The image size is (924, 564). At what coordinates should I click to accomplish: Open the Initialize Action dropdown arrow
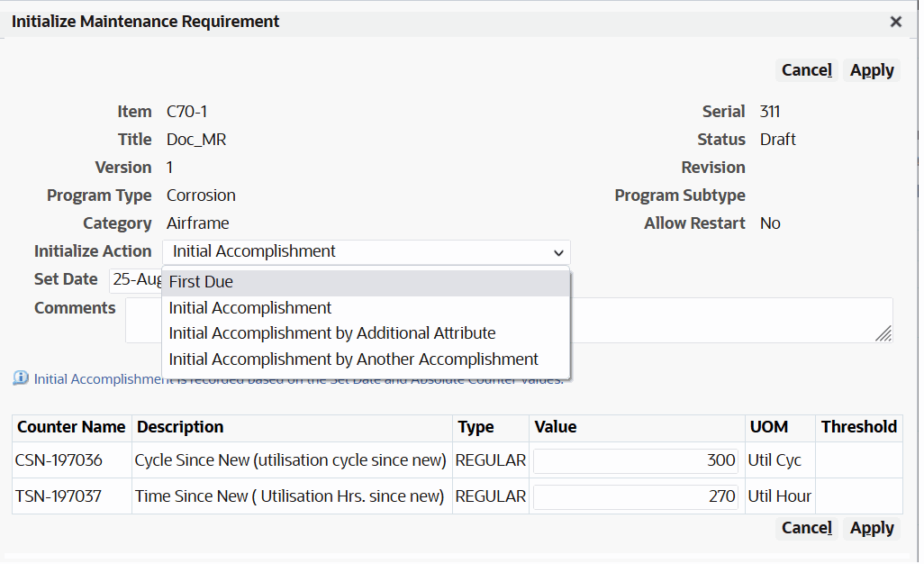tap(558, 252)
